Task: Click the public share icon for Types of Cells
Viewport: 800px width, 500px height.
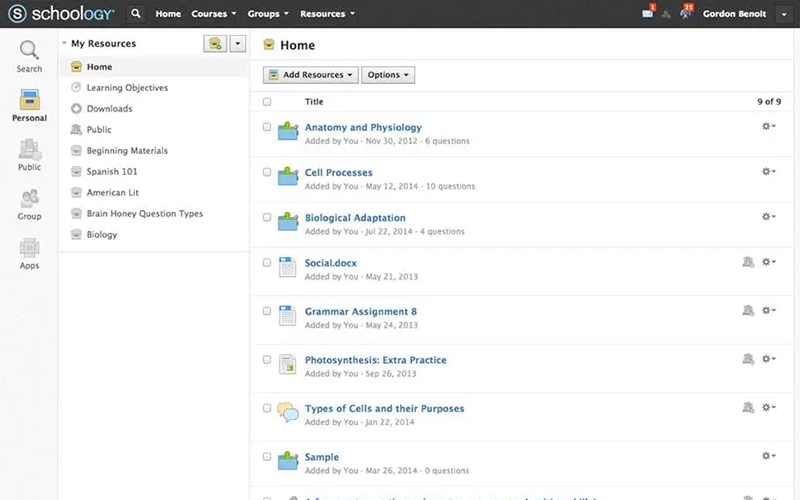Action: (748, 407)
